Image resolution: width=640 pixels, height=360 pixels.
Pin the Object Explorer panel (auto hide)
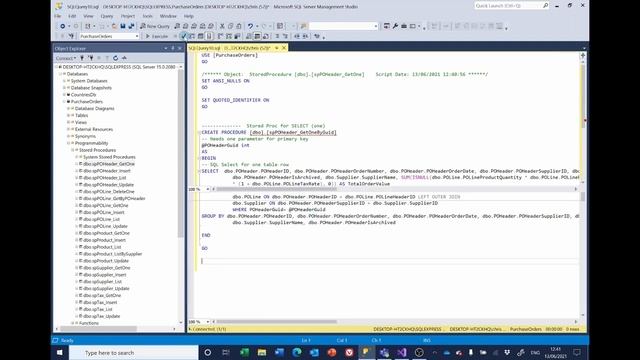[x=173, y=49]
